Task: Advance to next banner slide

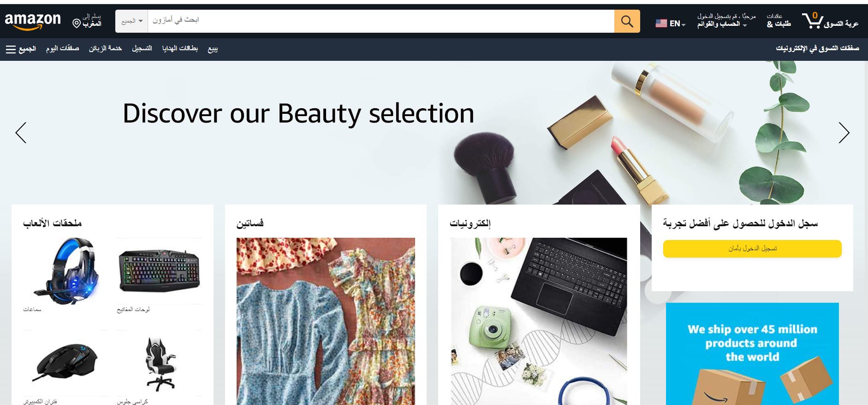Action: coord(844,133)
